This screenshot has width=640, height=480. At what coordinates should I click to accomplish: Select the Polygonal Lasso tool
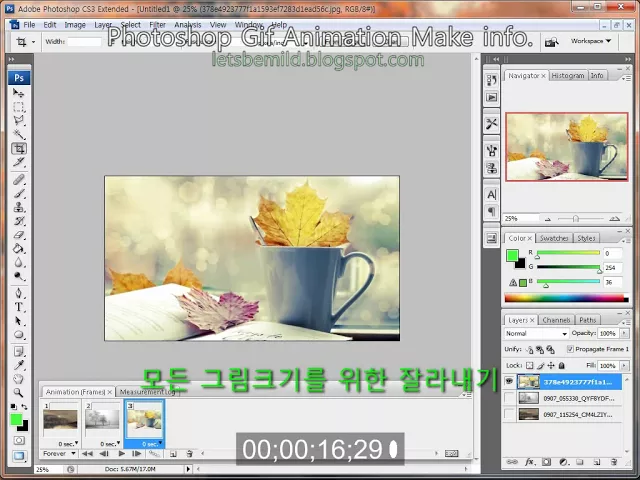[x=18, y=121]
